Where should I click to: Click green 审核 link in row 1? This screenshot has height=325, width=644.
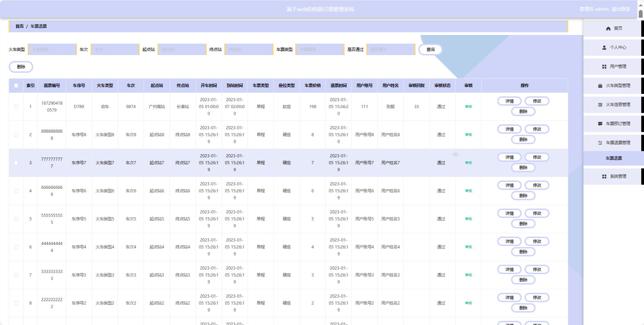468,107
